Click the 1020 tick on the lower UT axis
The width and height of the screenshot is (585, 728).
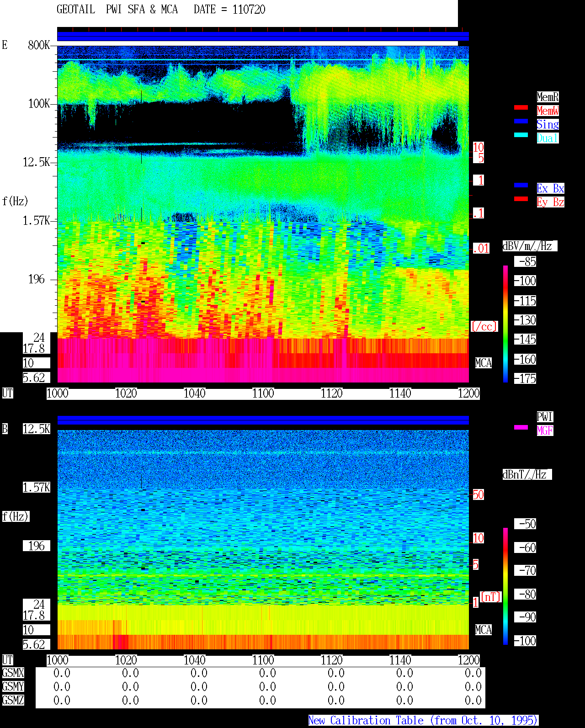tap(126, 660)
